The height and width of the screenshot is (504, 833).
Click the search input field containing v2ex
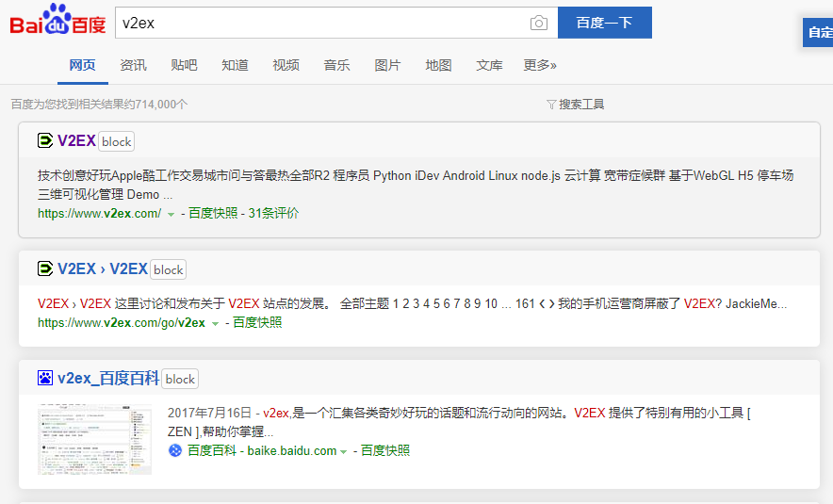(x=320, y=23)
